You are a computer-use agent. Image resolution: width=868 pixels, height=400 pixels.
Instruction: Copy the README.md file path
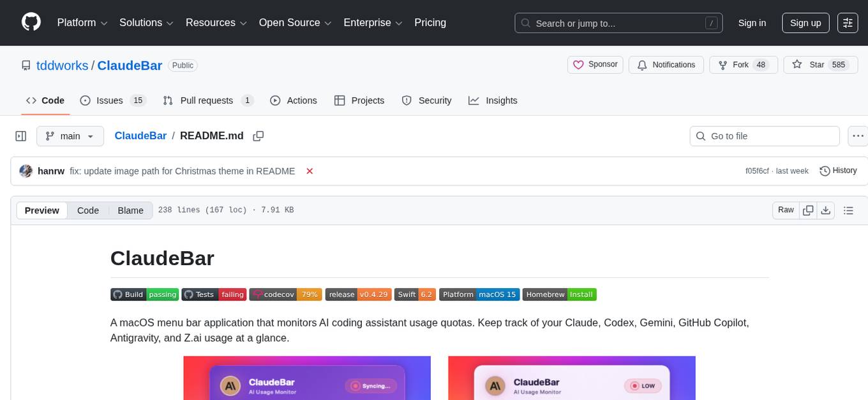(x=258, y=135)
